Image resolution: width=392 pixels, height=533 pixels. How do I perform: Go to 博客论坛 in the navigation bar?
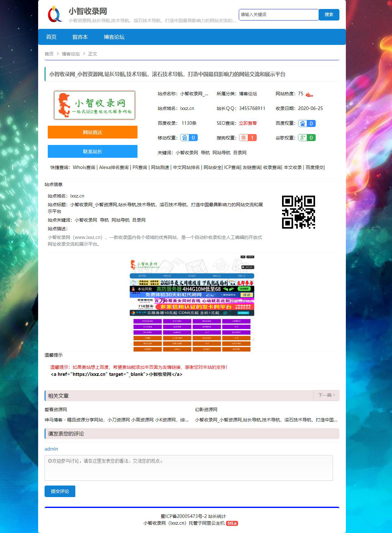[114, 37]
